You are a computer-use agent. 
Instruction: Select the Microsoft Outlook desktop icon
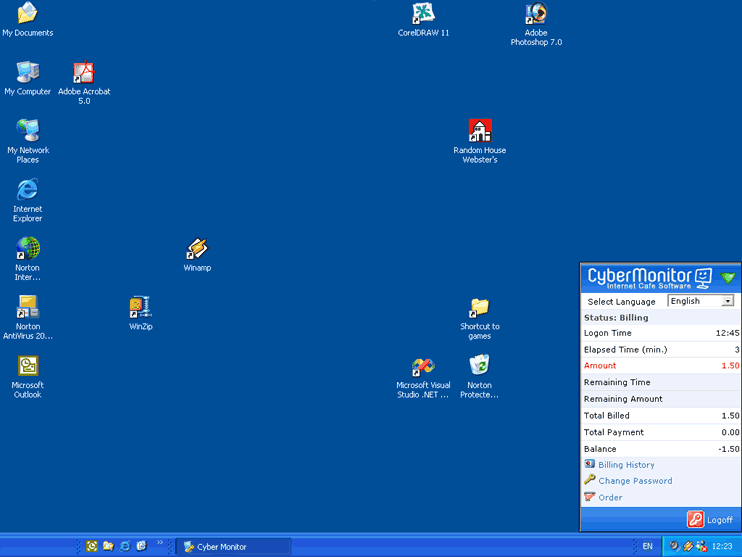[x=28, y=376]
